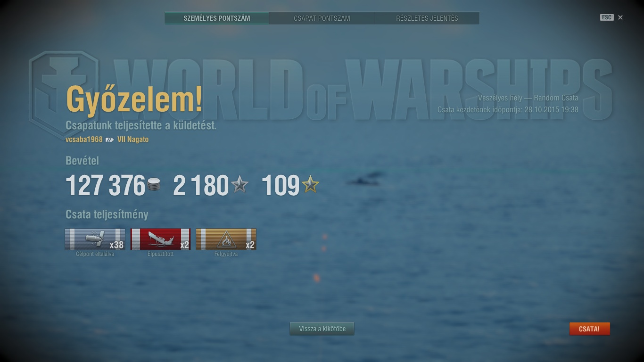Click the ship class icon before VII Nagato
Viewport: 644px width, 362px height.
pos(110,140)
